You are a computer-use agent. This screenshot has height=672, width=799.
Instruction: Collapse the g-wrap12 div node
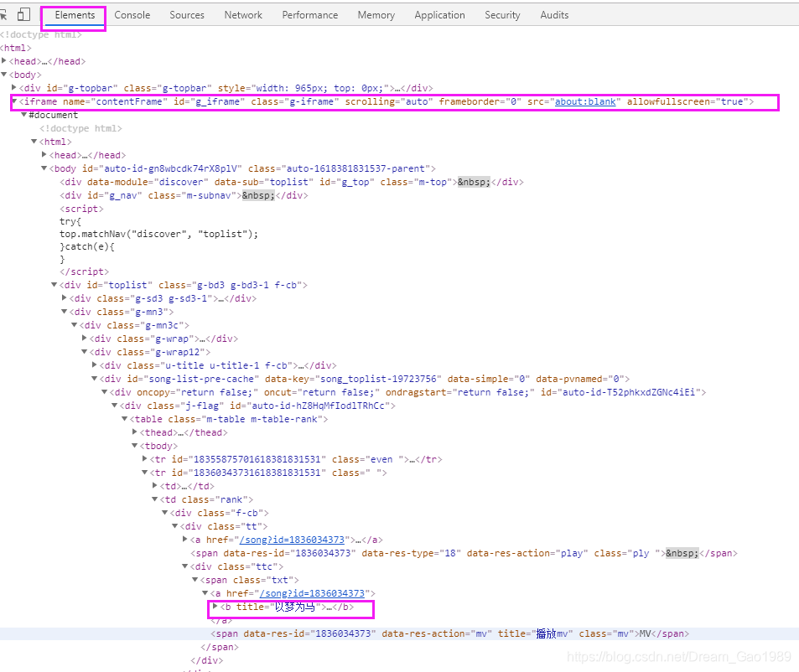pos(85,352)
